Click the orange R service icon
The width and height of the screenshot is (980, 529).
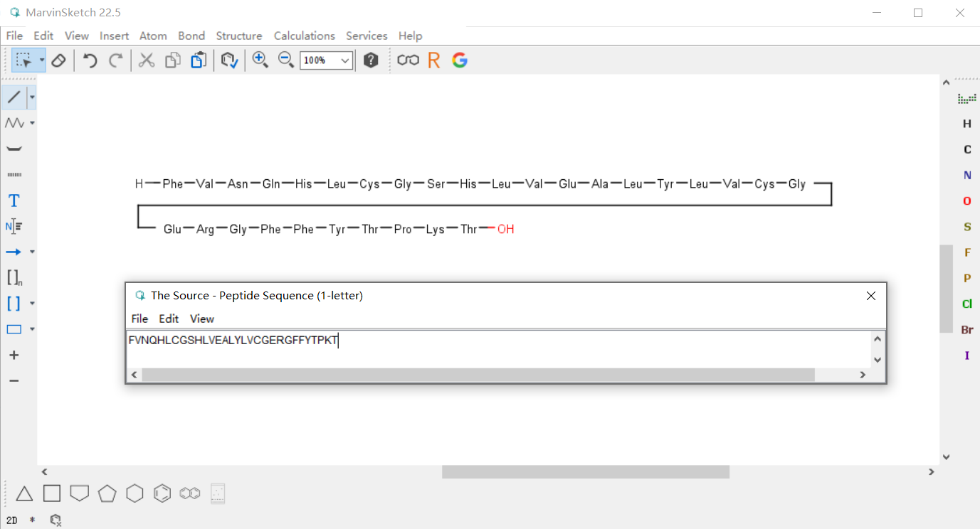(x=434, y=60)
